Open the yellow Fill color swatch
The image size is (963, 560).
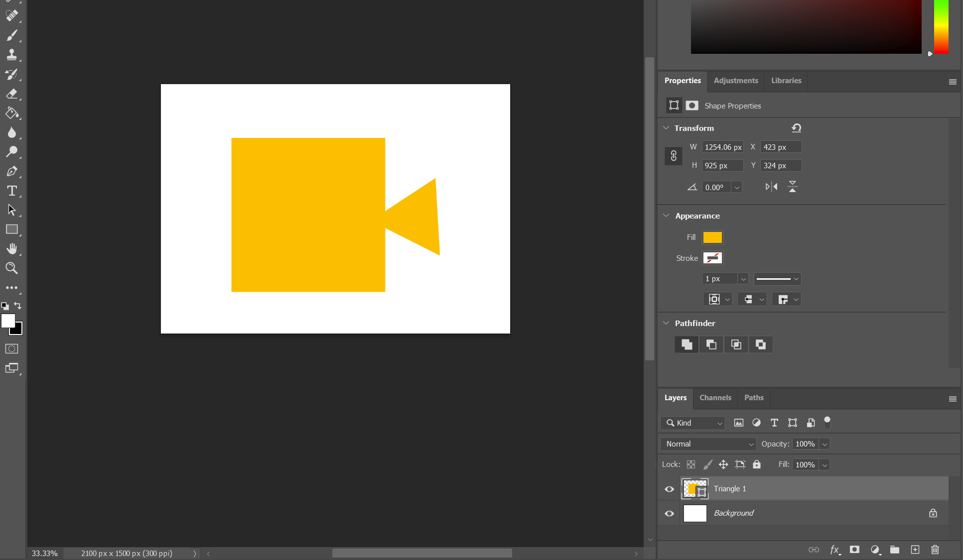[712, 237]
